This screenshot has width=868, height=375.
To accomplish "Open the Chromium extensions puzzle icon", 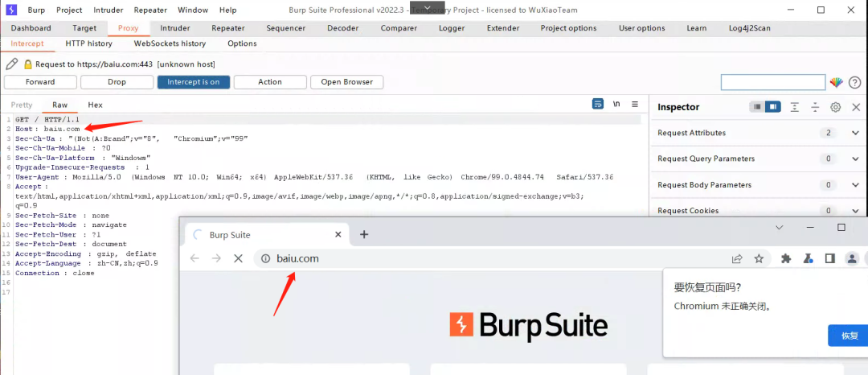I will 785,258.
